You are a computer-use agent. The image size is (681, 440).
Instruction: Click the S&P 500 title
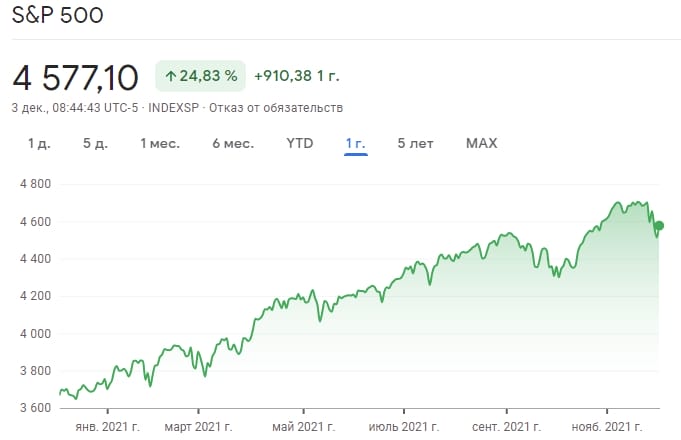click(x=57, y=16)
